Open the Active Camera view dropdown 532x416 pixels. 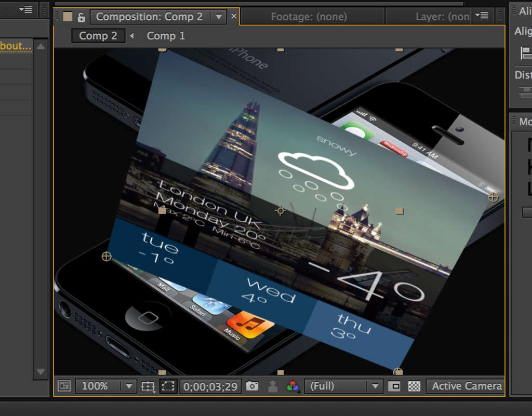(x=466, y=386)
